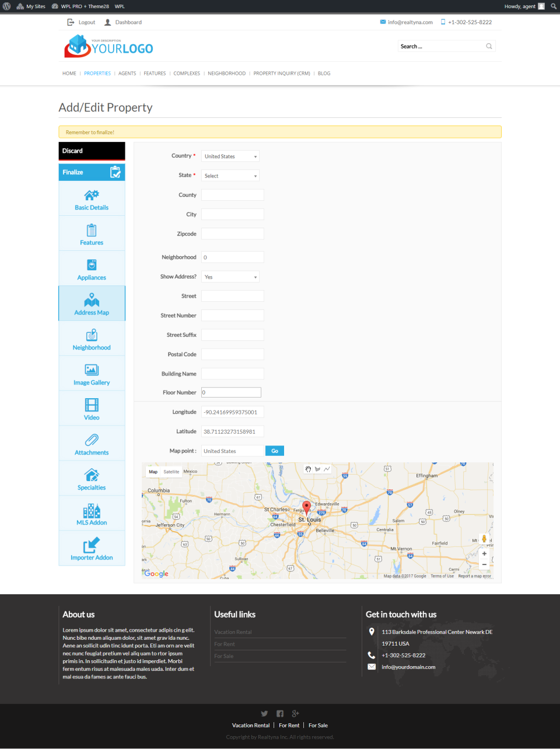Click the red St. Louis map marker
The image size is (560, 749).
[306, 508]
